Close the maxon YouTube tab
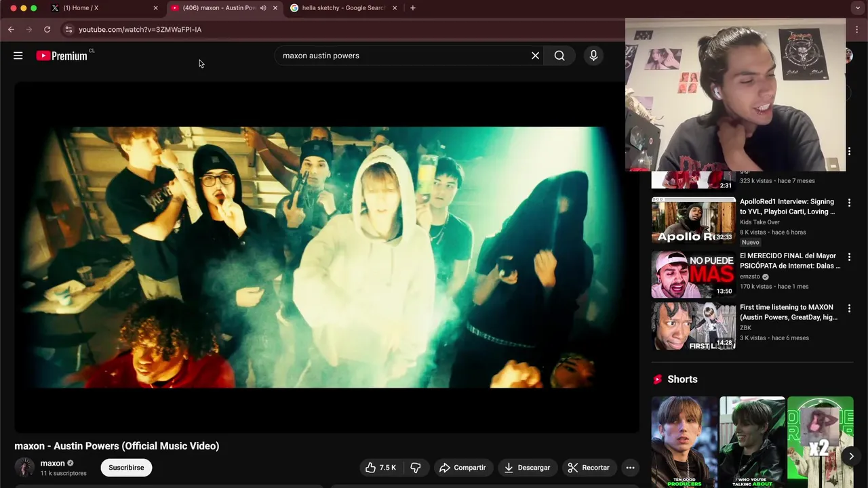 (275, 8)
